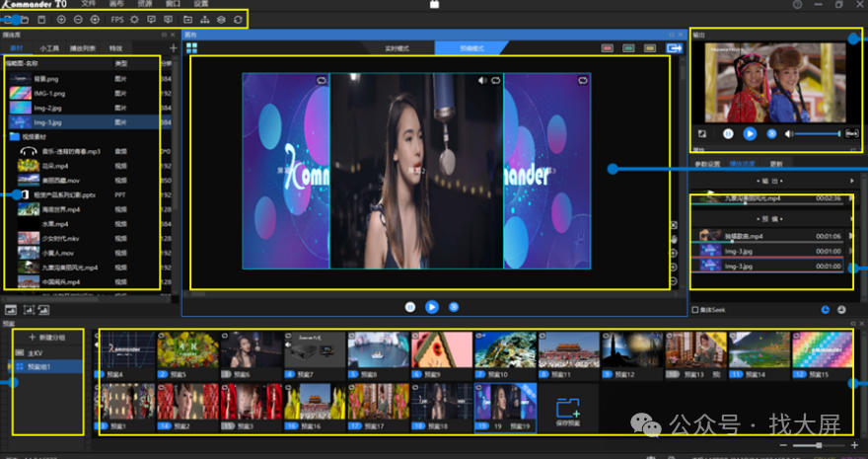Select the 主KV group
Image resolution: width=868 pixels, height=459 pixels.
point(47,352)
